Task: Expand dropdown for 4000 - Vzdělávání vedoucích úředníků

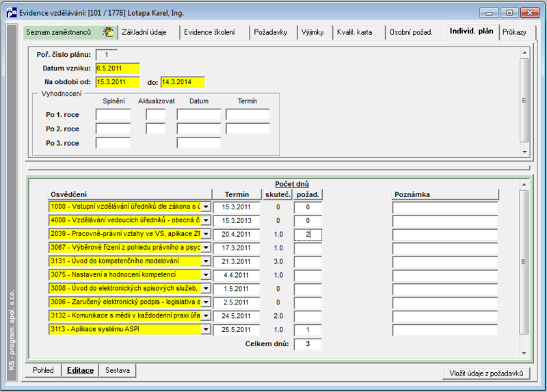Action: point(206,220)
